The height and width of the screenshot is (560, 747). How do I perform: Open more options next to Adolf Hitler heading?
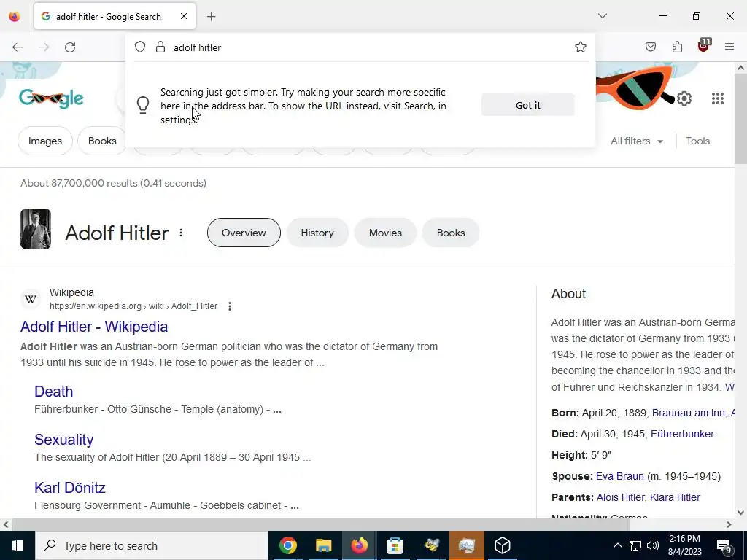[181, 233]
